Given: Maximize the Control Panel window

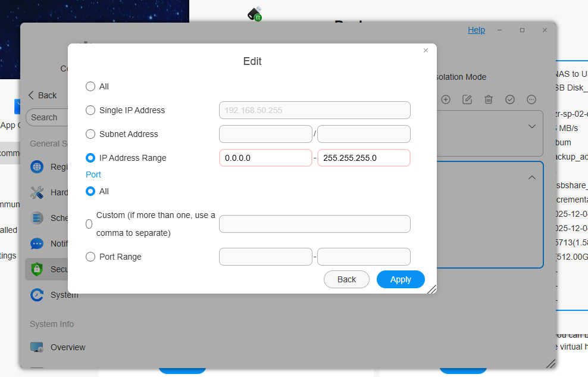Looking at the screenshot, I should click(x=522, y=30).
